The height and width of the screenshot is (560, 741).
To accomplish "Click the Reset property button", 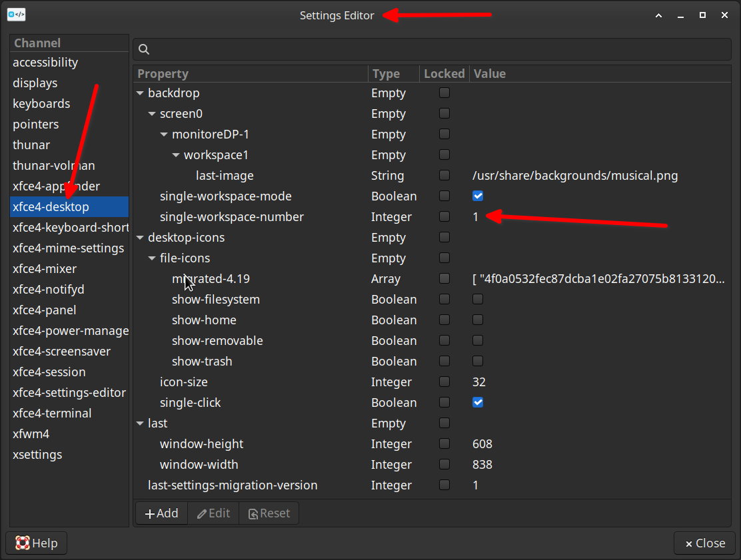I will (269, 513).
